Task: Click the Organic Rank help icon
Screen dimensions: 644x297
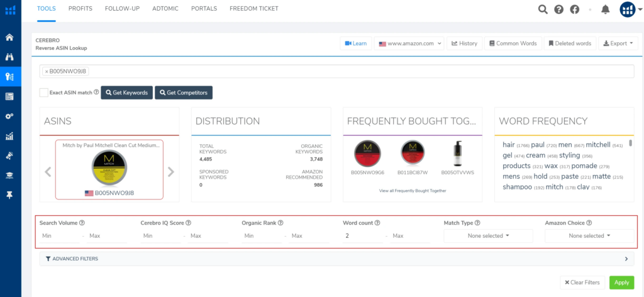Action: (x=280, y=223)
